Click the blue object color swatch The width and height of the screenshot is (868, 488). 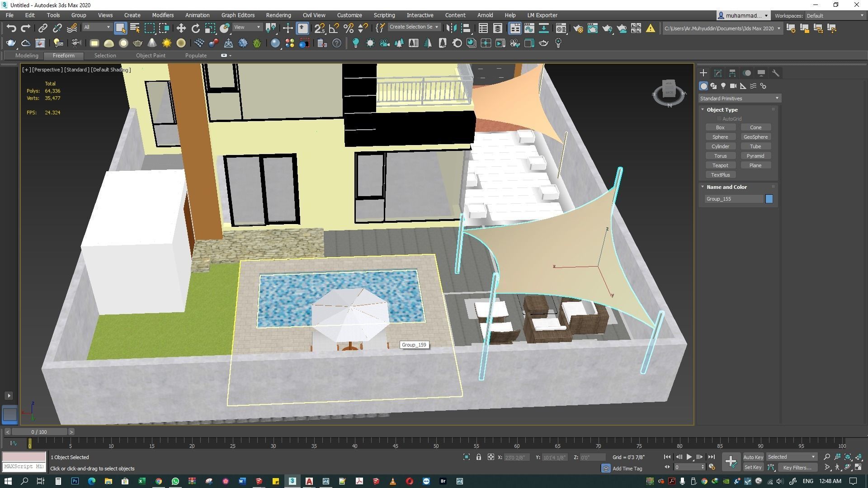point(769,199)
